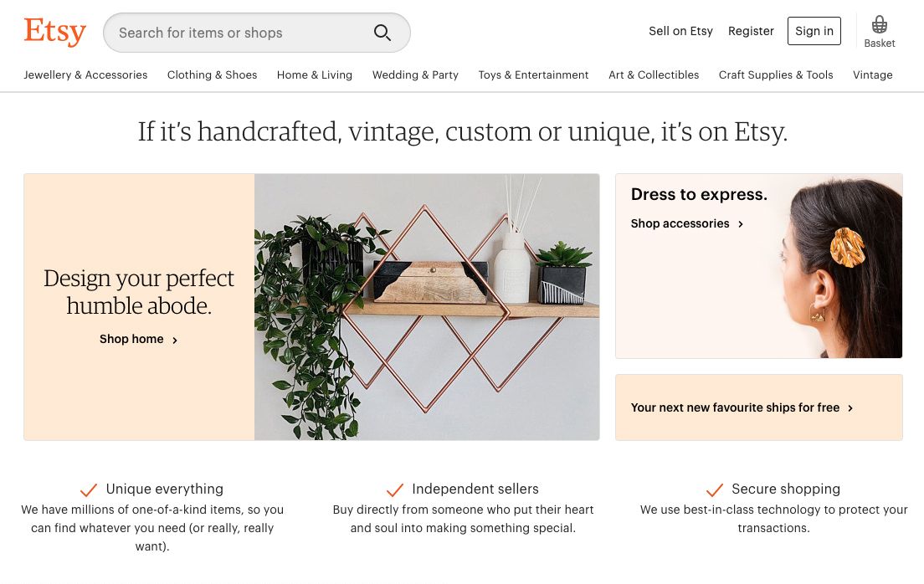
Task: Expand the Home & Living category
Action: tap(315, 75)
